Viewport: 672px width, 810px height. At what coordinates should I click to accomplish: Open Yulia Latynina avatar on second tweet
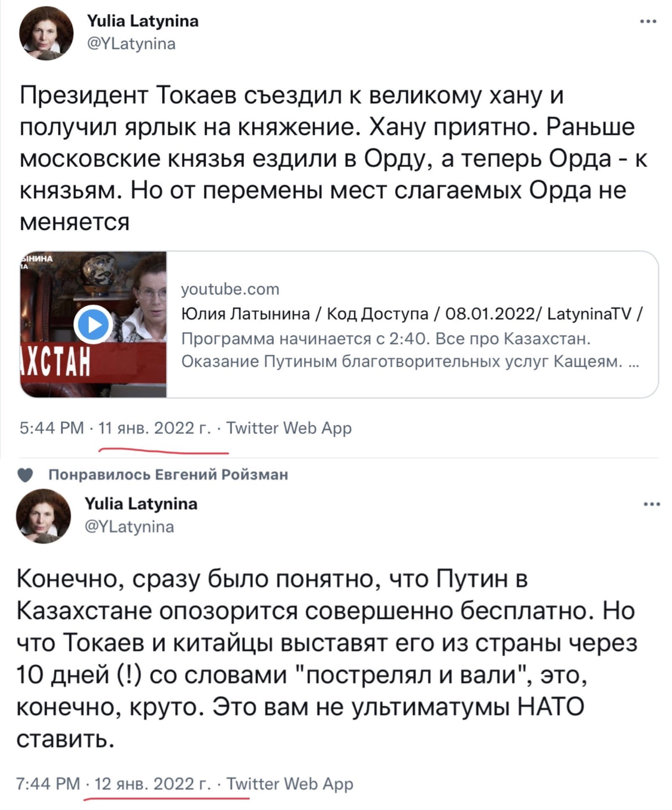44,516
